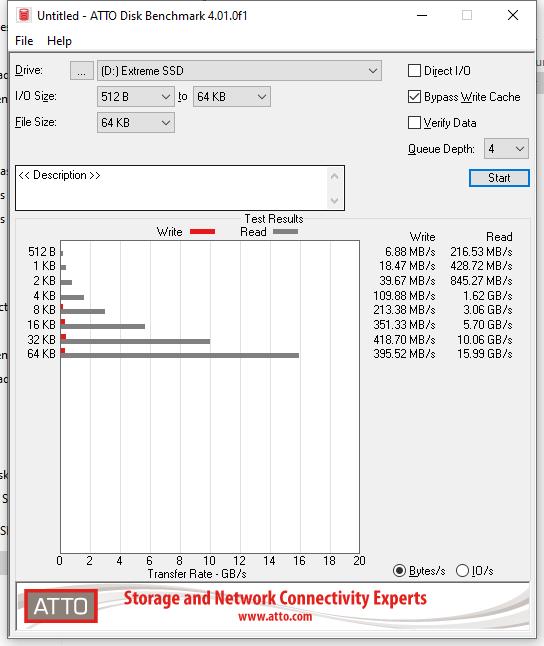Open the File Size dropdown

[x=136, y=122]
